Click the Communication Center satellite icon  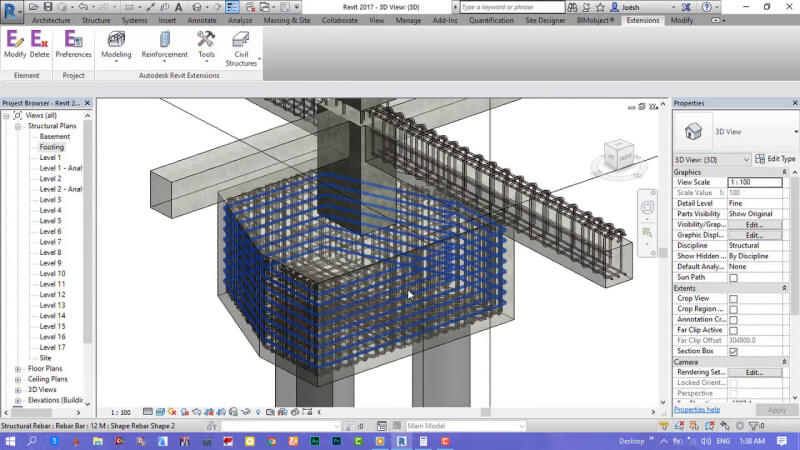(x=586, y=7)
